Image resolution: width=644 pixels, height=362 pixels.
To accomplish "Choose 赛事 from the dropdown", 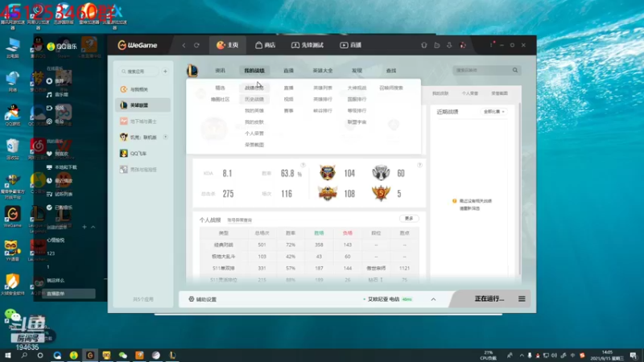I will click(x=288, y=111).
